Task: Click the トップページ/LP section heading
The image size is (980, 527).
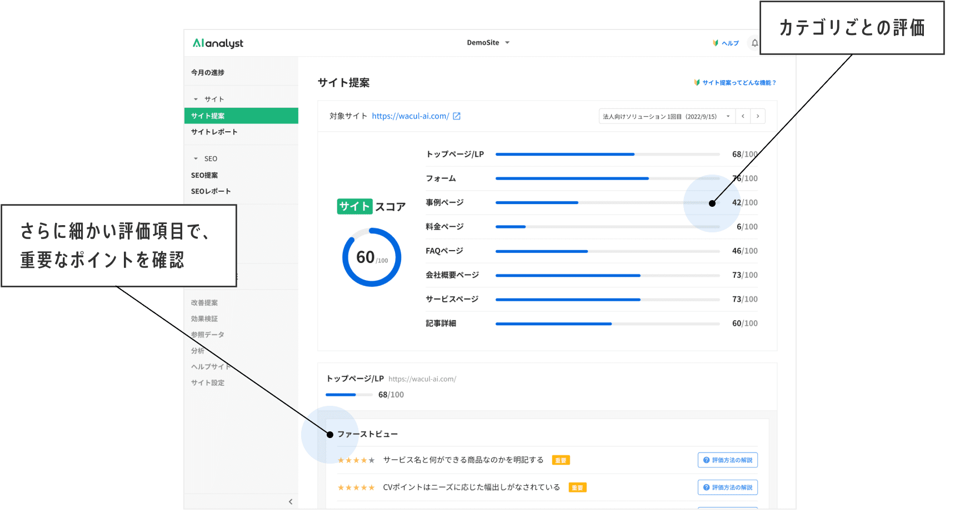Action: [355, 379]
